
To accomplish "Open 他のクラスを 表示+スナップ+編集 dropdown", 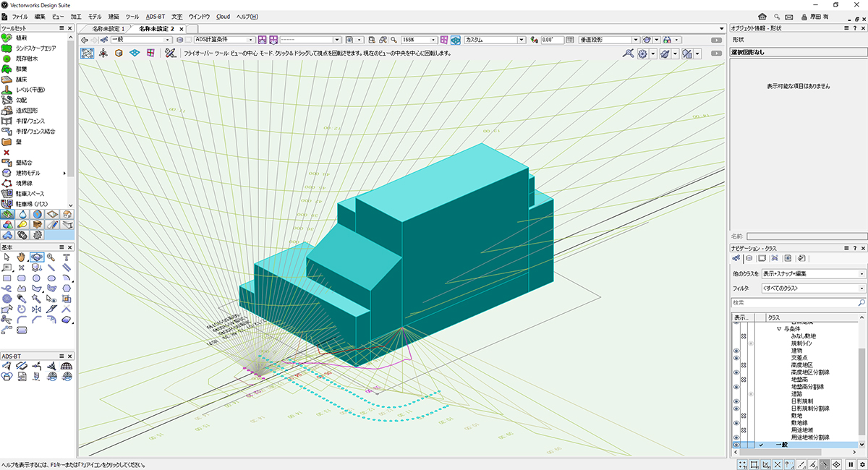I will [813, 274].
